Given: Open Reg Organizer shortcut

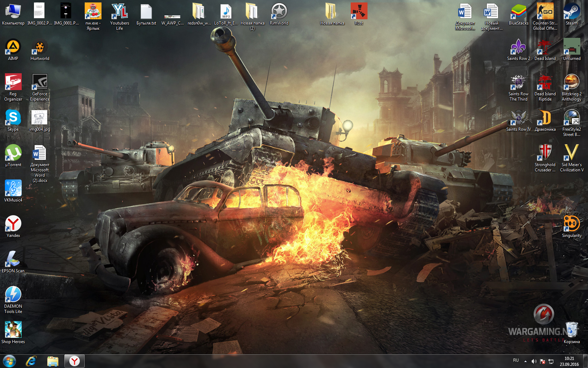Looking at the screenshot, I should point(13,87).
